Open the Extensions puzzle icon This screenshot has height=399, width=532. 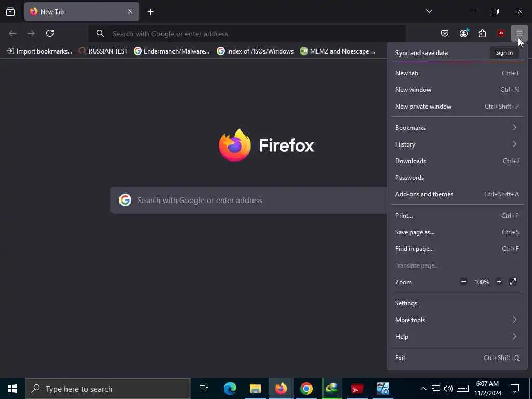pyautogui.click(x=482, y=33)
